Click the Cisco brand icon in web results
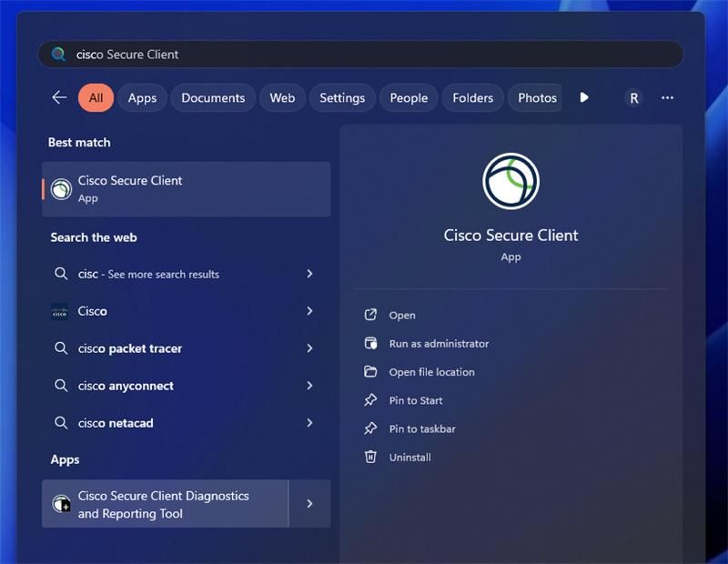 60,311
